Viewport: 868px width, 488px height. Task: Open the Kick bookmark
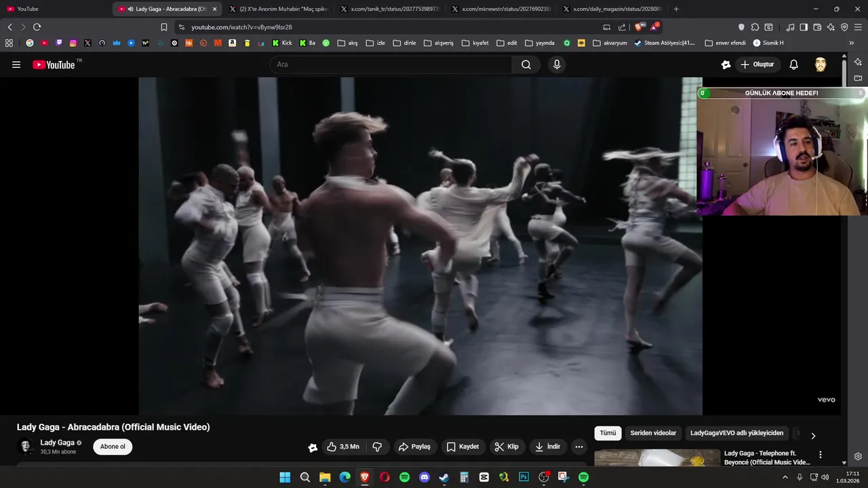282,43
